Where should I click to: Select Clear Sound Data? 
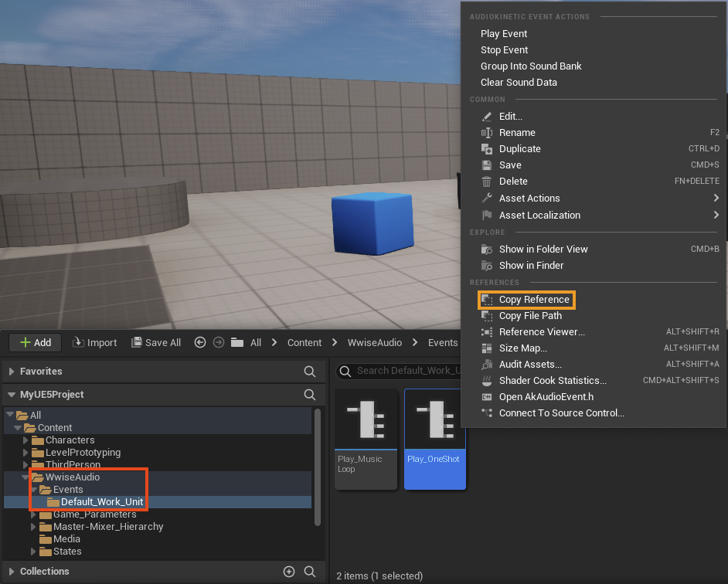click(519, 83)
